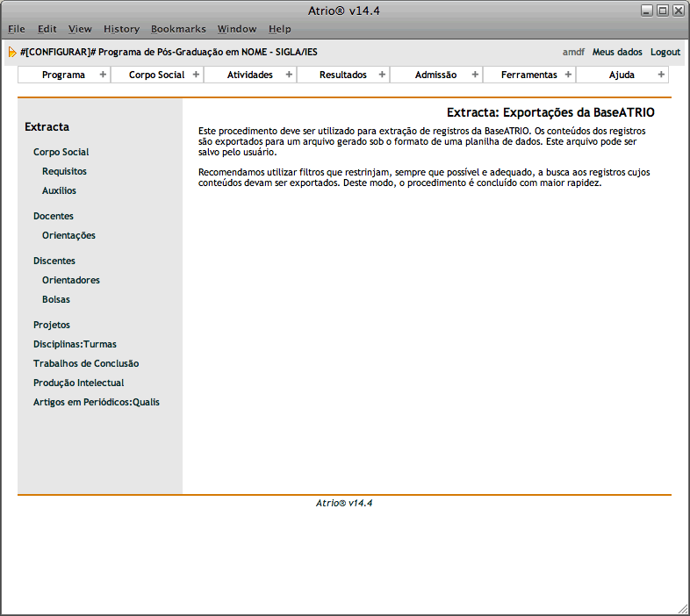Click plus icon beside Resultados
690x616 pixels.
[382, 75]
